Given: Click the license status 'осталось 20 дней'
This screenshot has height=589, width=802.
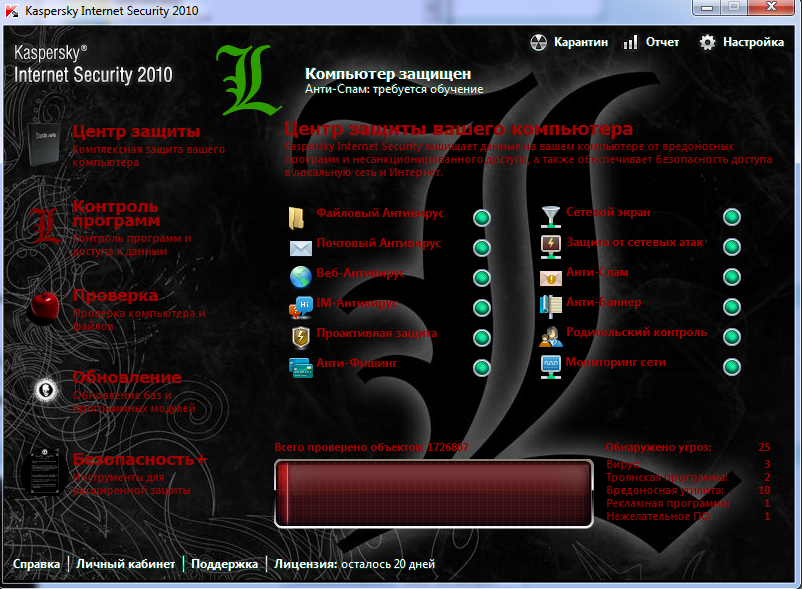Looking at the screenshot, I should click(388, 564).
